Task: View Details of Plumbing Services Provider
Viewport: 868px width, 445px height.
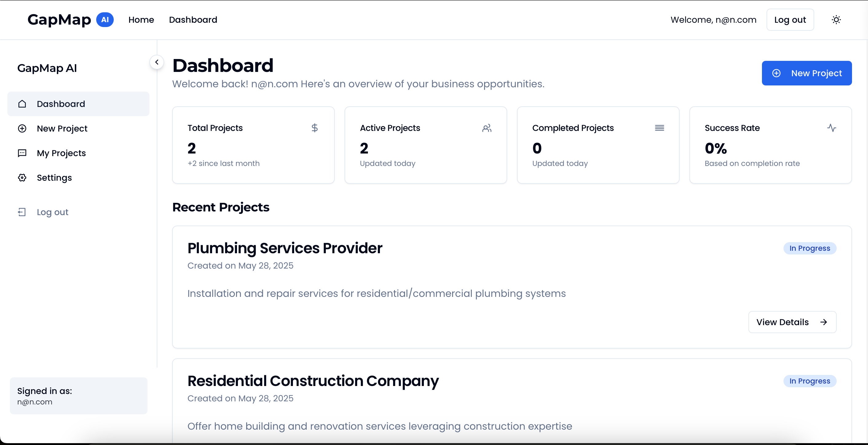Action: 792,322
